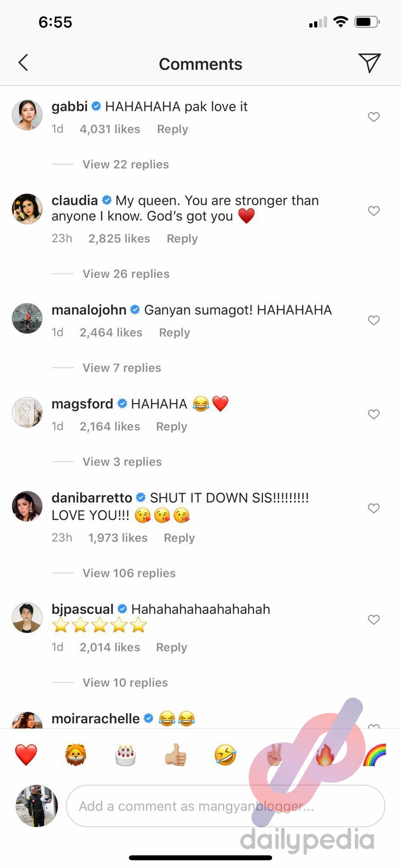The width and height of the screenshot is (401, 868).
Task: Go back using the left chevron arrow
Action: pyautogui.click(x=23, y=63)
